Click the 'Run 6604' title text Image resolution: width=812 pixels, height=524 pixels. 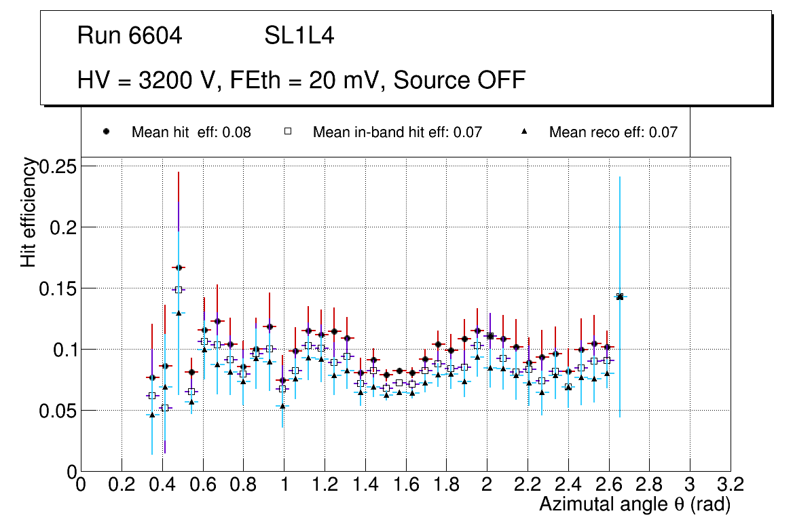tap(130, 36)
